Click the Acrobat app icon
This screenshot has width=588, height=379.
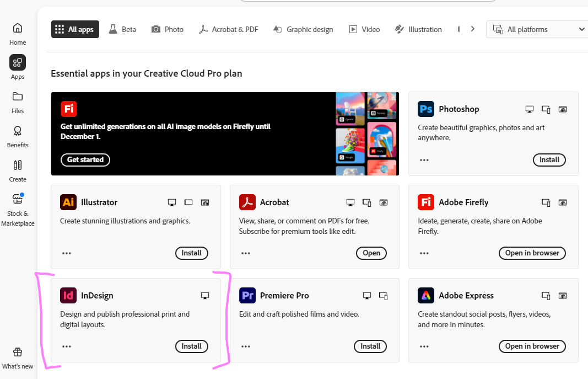pyautogui.click(x=247, y=202)
